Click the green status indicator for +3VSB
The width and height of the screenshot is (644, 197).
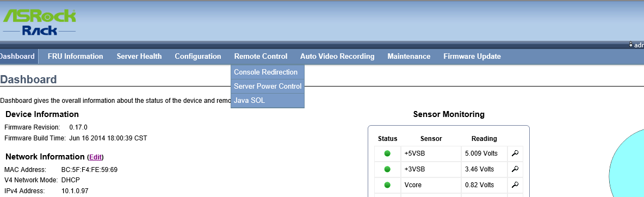[387, 169]
